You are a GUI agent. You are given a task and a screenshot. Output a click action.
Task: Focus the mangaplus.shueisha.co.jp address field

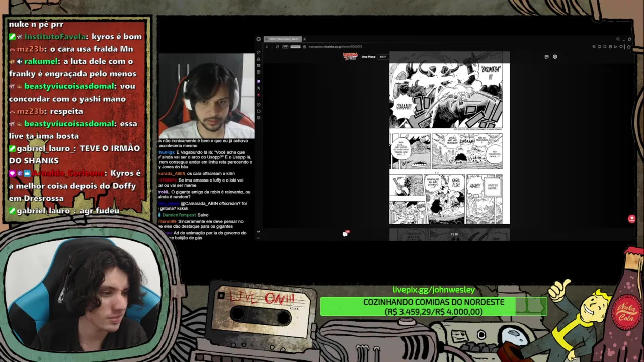coord(335,47)
